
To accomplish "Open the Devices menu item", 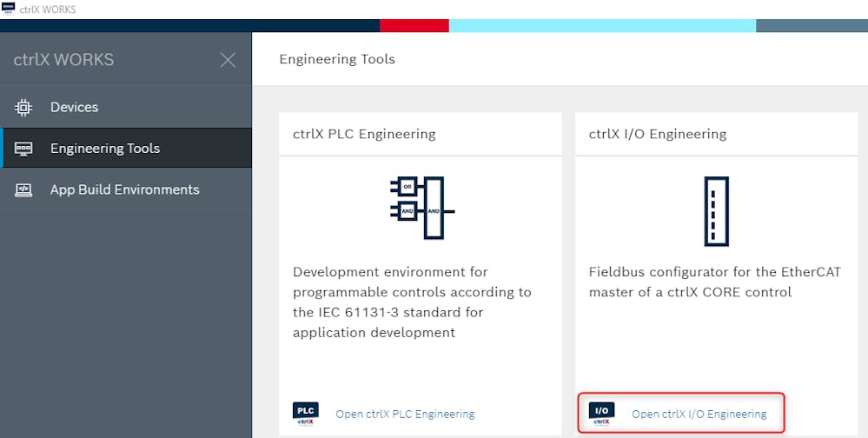I will coord(126,108).
